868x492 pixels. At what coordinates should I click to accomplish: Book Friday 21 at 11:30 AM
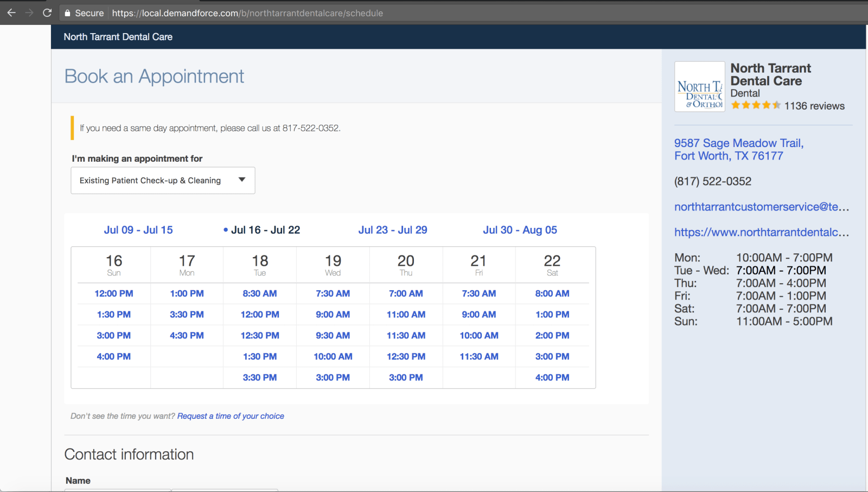click(x=479, y=356)
